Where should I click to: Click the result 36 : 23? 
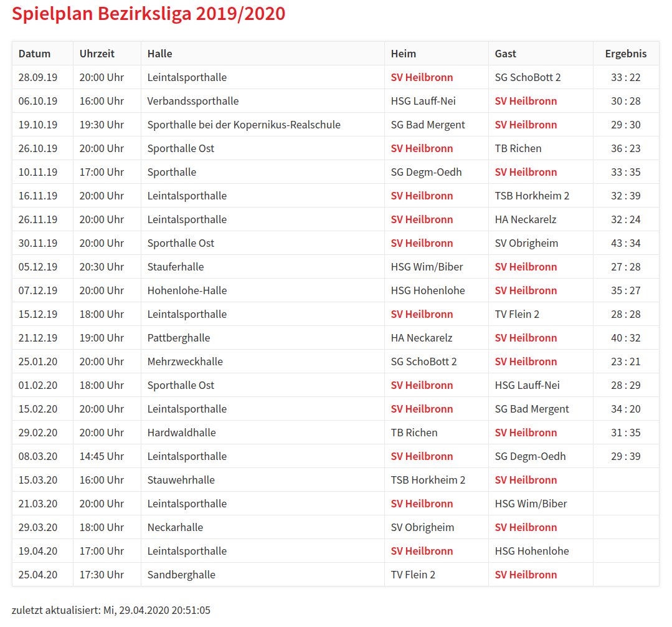pos(626,148)
